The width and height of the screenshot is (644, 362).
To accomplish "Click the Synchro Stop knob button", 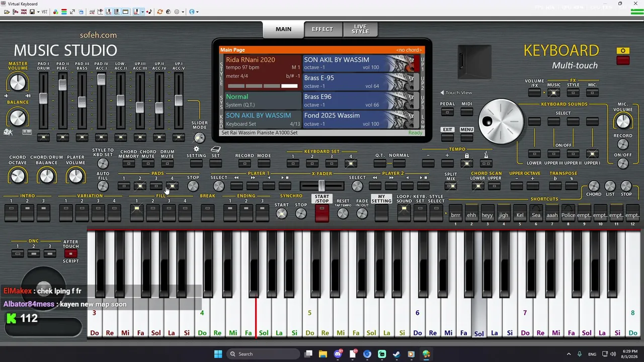I will click(301, 214).
